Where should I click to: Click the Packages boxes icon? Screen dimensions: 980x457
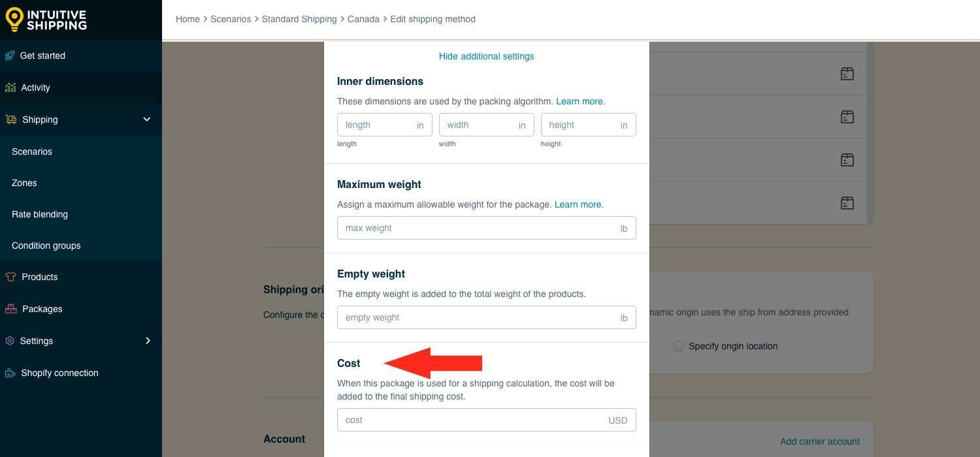[x=10, y=309]
